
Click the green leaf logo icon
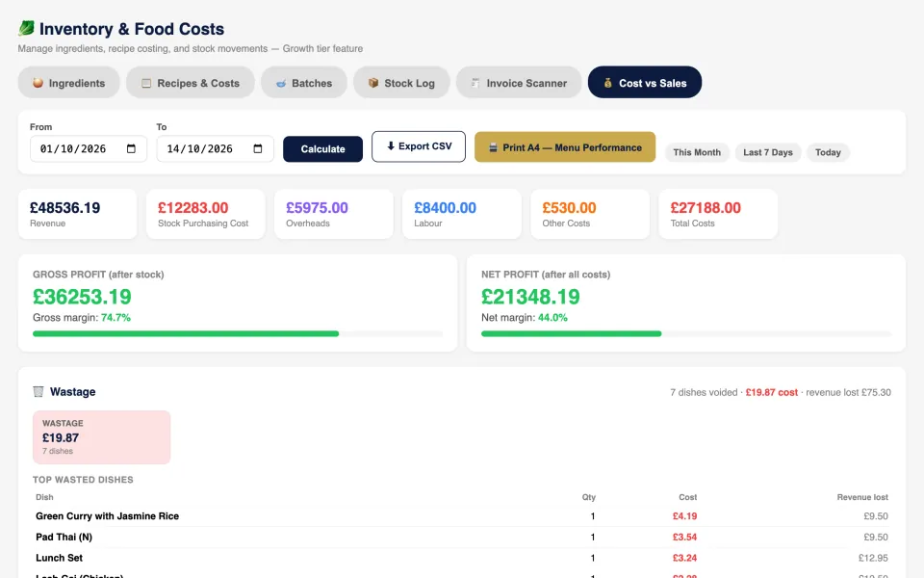click(x=26, y=28)
